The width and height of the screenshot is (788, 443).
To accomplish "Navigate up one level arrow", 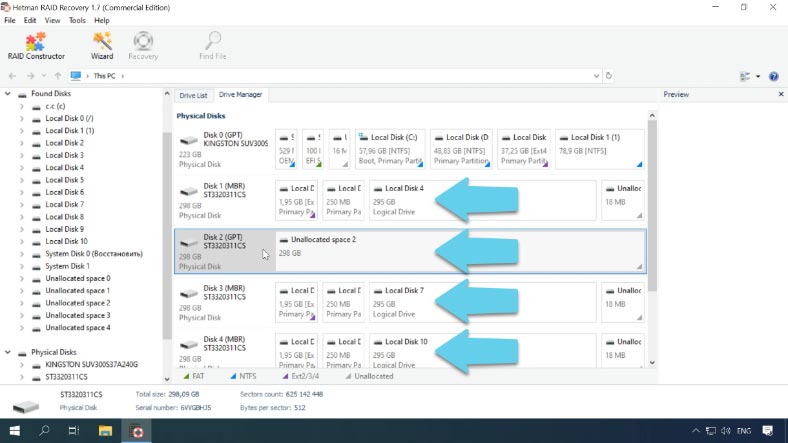I will tap(58, 76).
